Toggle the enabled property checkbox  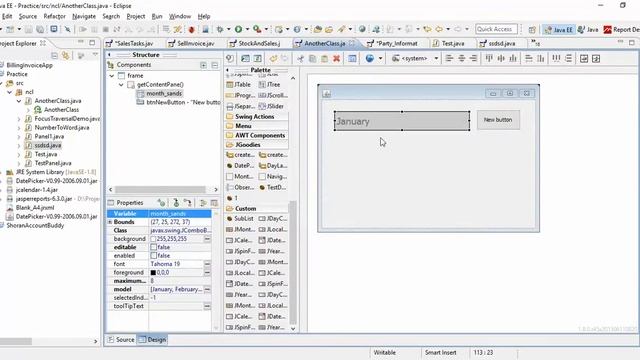pyautogui.click(x=153, y=256)
